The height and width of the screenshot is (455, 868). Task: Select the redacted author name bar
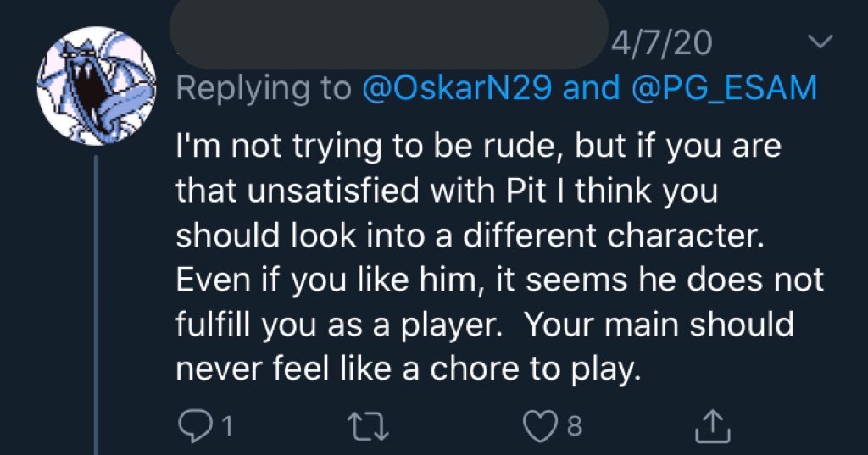pos(388,33)
